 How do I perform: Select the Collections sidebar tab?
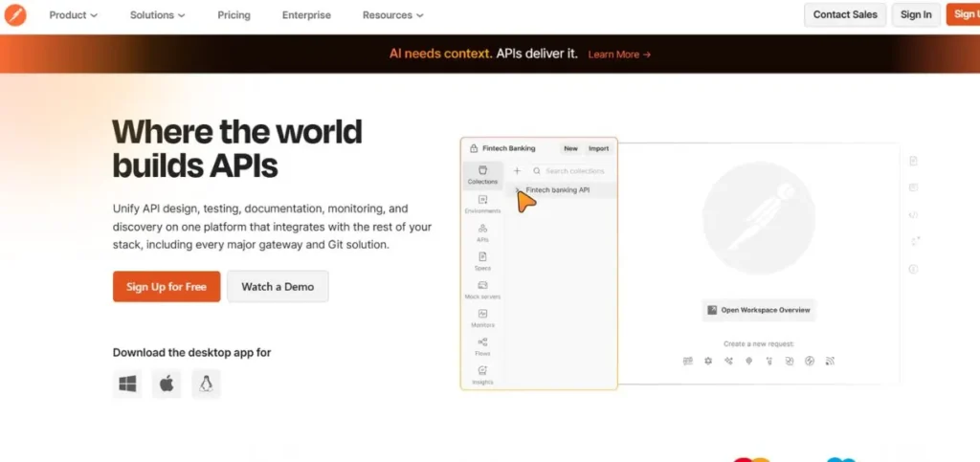coord(482,175)
